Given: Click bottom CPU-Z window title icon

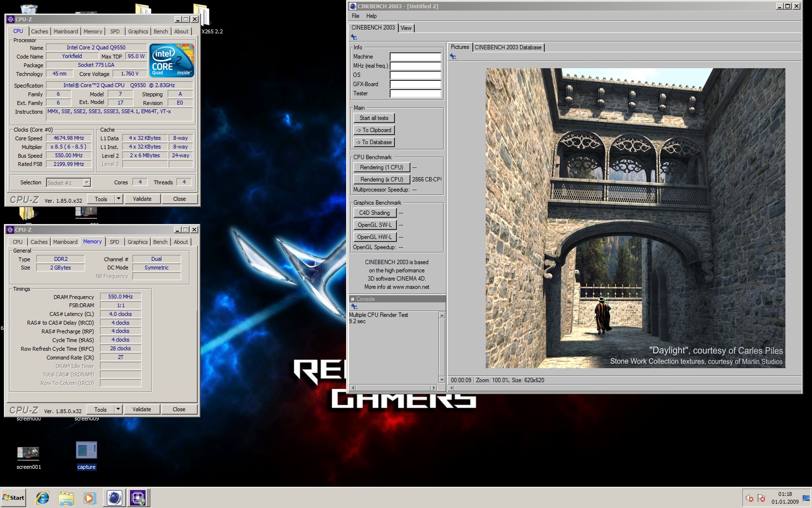Looking at the screenshot, I should coord(10,230).
